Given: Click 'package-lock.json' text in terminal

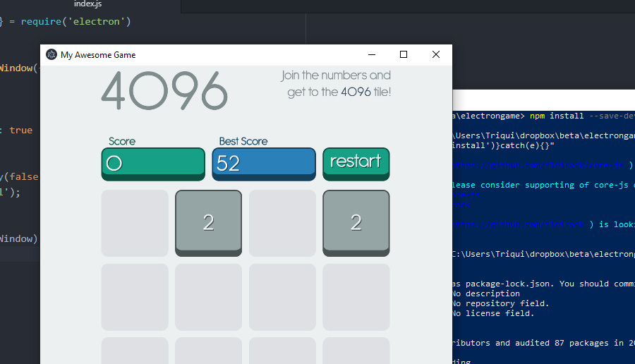Looking at the screenshot, I should [x=509, y=284].
